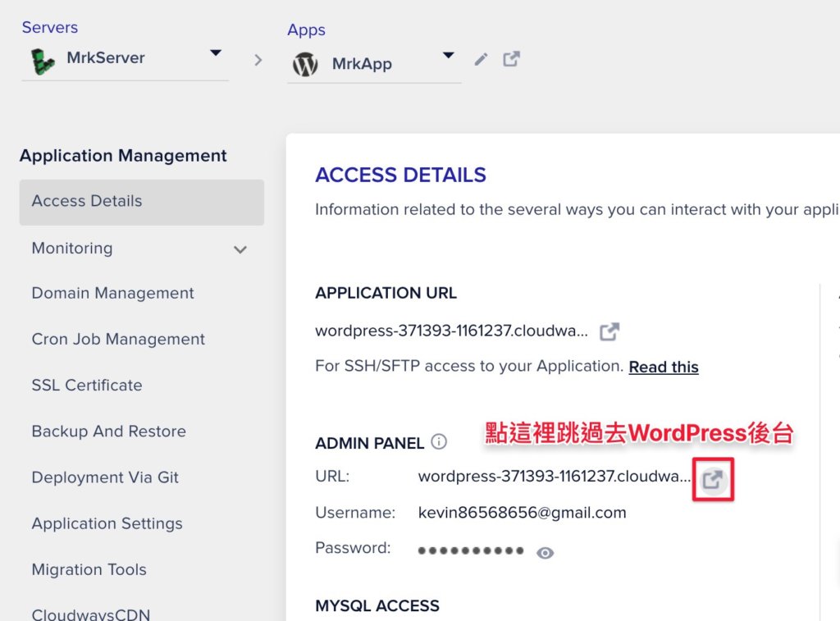Click the Admin Panel info icon
840x621 pixels.
click(439, 441)
